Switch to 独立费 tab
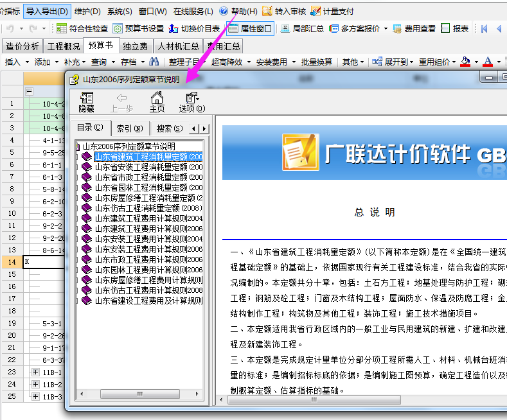 [x=136, y=46]
